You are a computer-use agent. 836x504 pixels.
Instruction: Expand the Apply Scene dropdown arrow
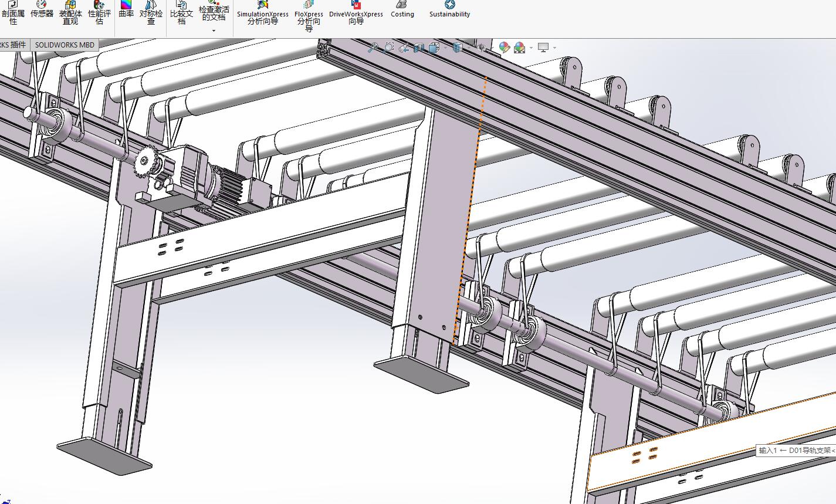(x=531, y=48)
